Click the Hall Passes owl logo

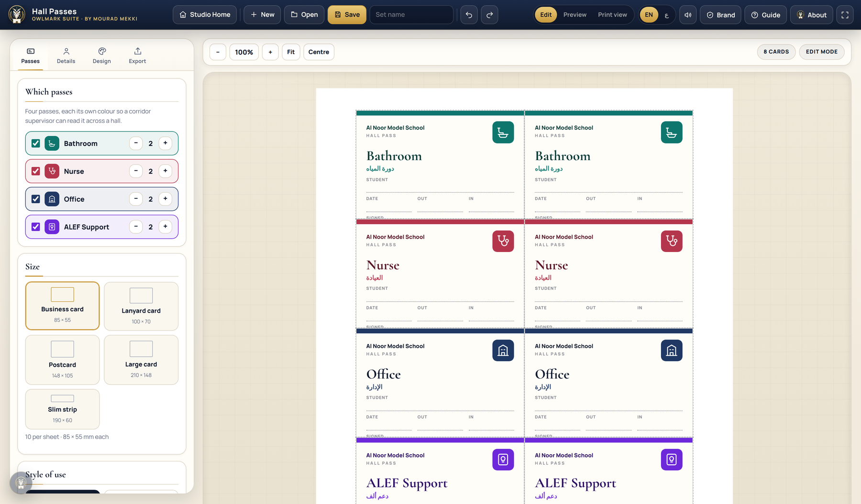point(17,14)
